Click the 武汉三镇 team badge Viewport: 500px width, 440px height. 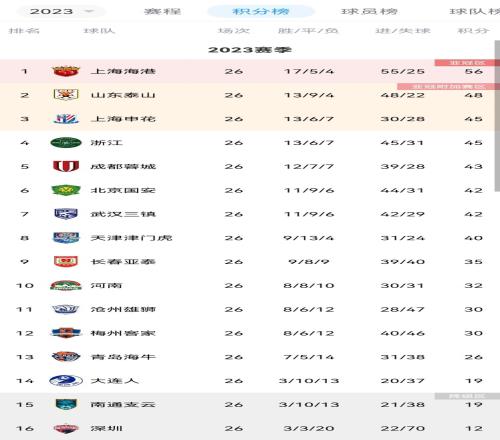(66, 214)
